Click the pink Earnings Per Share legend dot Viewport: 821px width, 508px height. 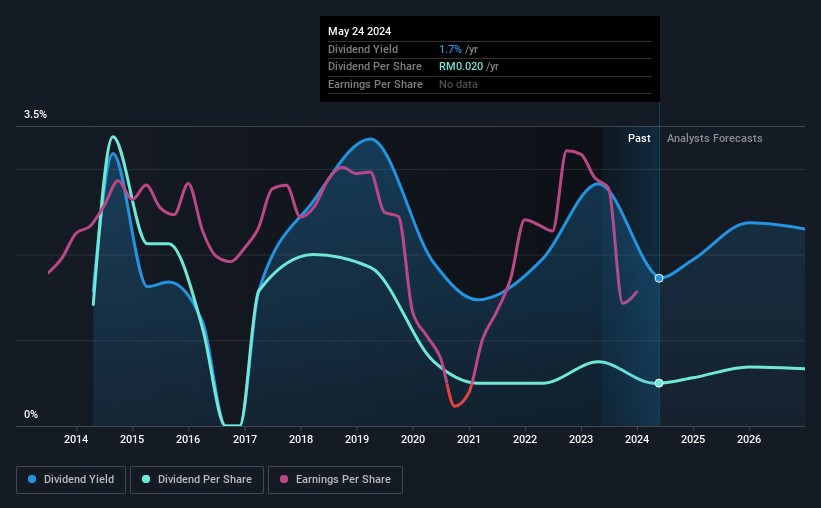(284, 479)
